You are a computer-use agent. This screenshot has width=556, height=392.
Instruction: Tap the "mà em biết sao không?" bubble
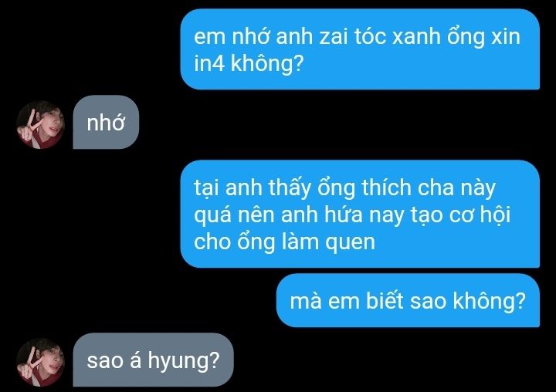coord(408,300)
